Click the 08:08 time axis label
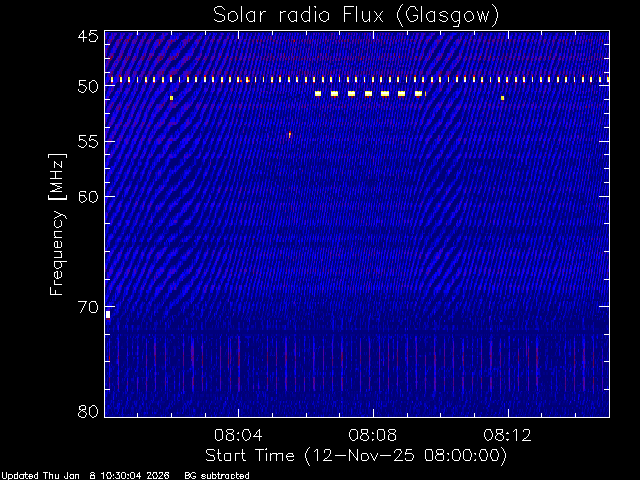 click(373, 435)
